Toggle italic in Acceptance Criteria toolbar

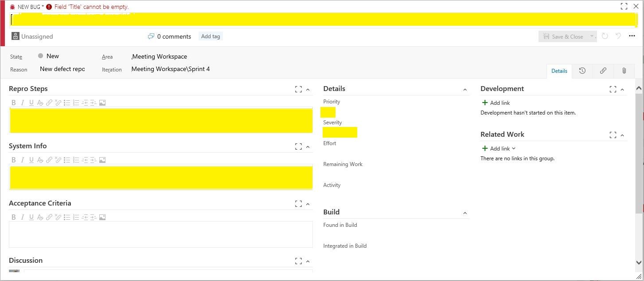click(x=22, y=217)
